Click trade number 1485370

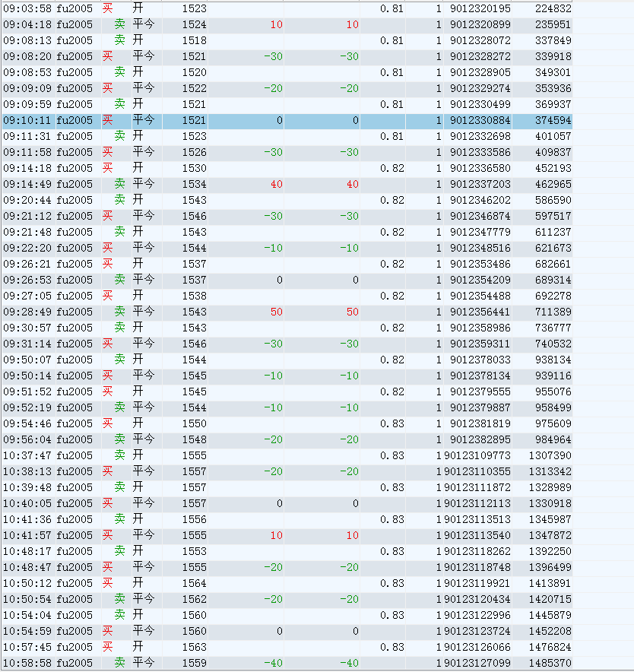550,663
